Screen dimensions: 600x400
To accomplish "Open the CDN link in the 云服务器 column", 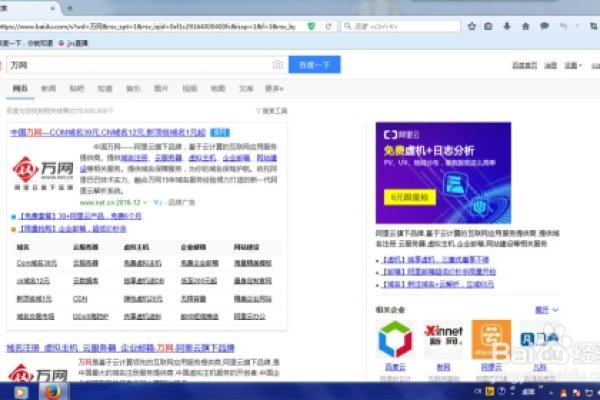I will pyautogui.click(x=80, y=299).
